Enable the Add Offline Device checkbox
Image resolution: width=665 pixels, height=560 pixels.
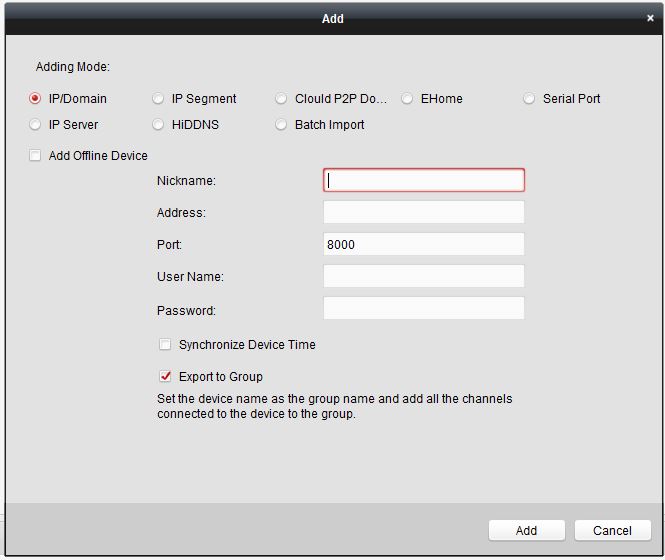36,156
